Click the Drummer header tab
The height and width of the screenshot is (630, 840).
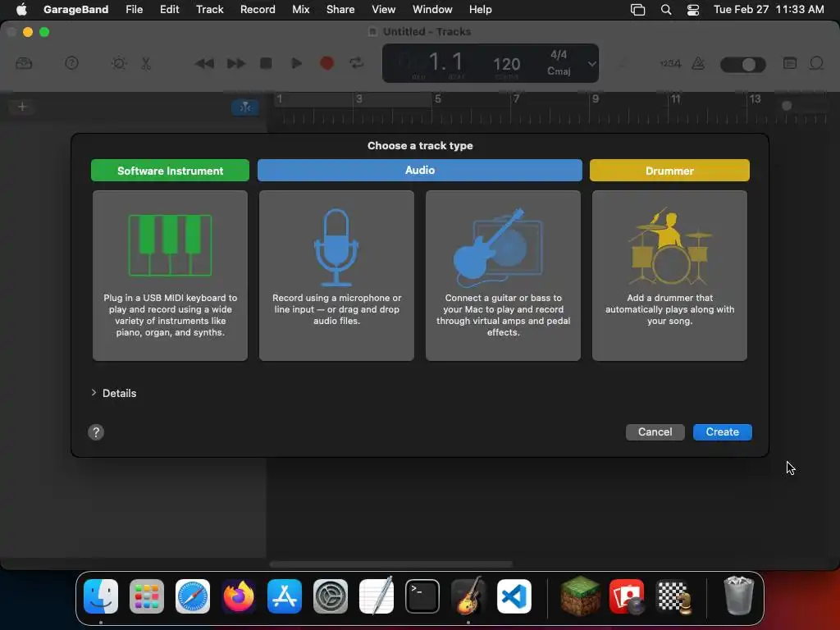click(x=669, y=171)
